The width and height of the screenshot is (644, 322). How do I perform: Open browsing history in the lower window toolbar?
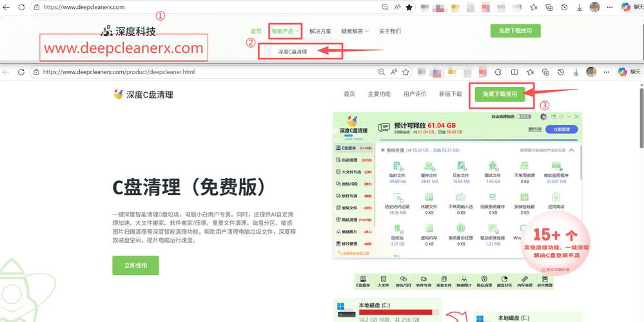point(561,71)
